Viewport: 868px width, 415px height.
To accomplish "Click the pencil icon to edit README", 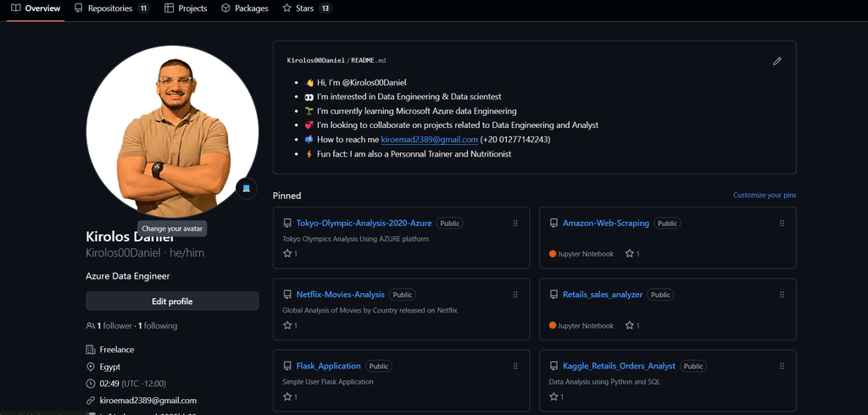I will tap(777, 61).
